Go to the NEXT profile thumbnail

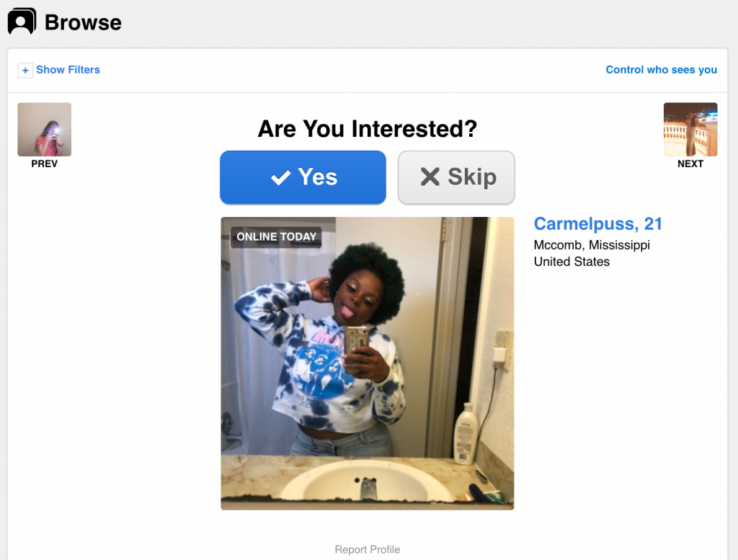pyautogui.click(x=690, y=130)
